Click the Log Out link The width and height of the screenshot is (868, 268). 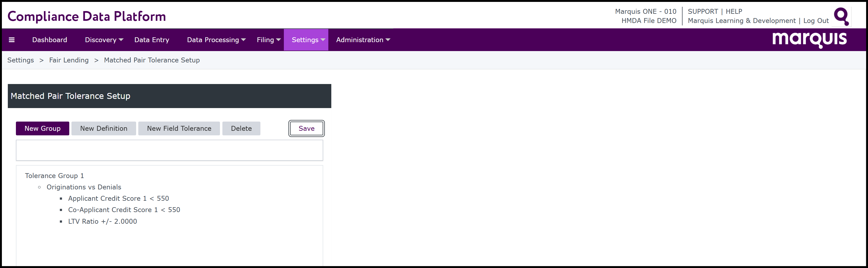click(815, 21)
